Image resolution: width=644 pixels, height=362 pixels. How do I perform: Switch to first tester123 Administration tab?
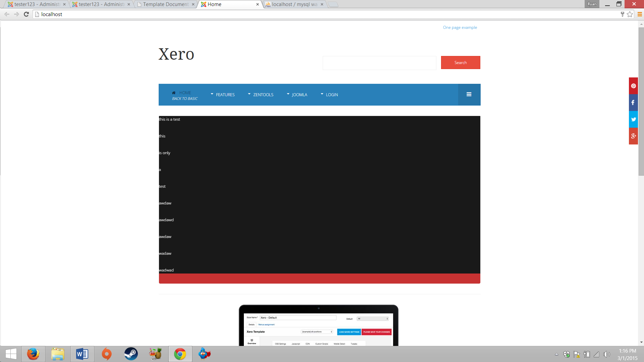(x=36, y=4)
